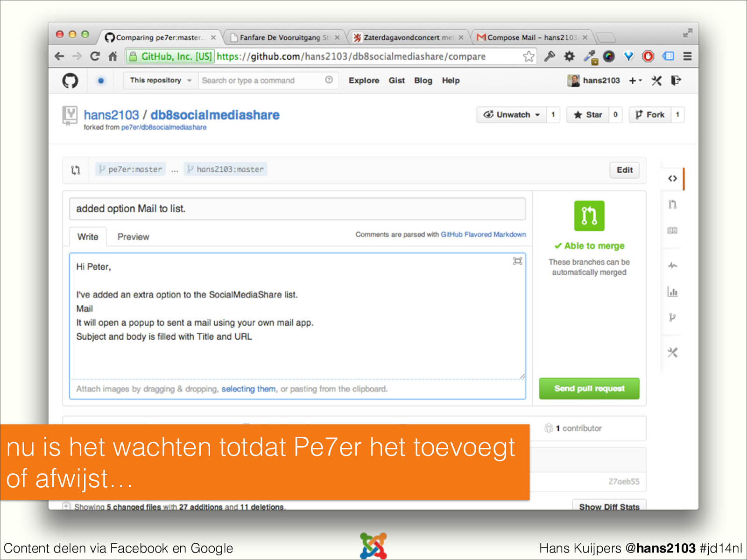
Task: Click the watchers count 1
Action: pos(553,115)
